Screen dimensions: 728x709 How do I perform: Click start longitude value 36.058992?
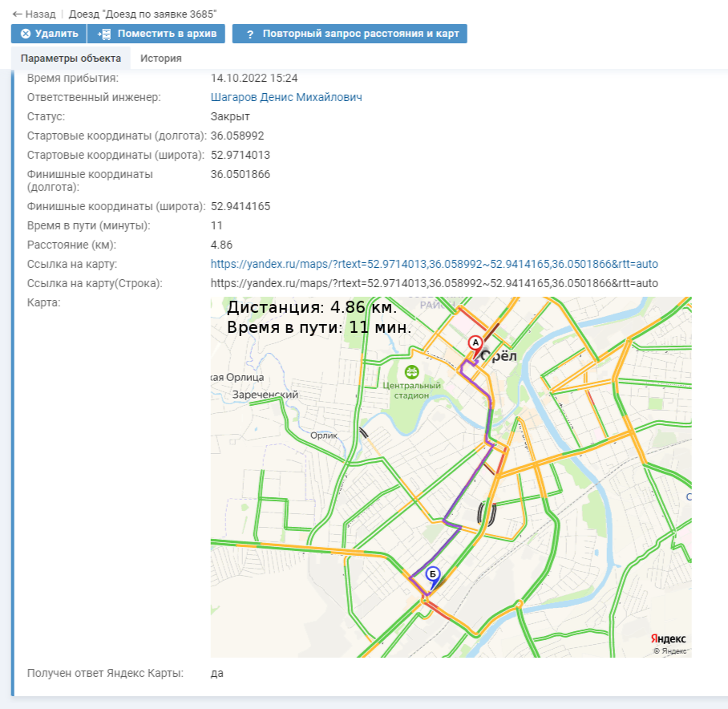pyautogui.click(x=237, y=136)
